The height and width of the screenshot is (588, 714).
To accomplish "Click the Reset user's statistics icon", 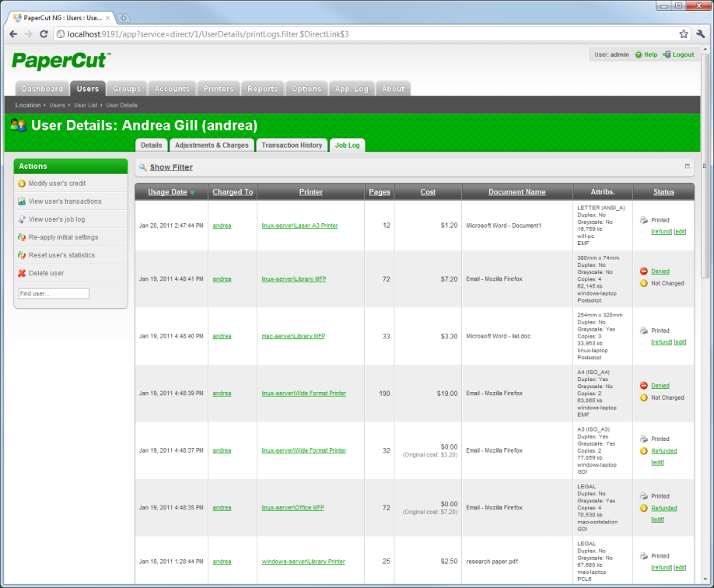I will [22, 255].
